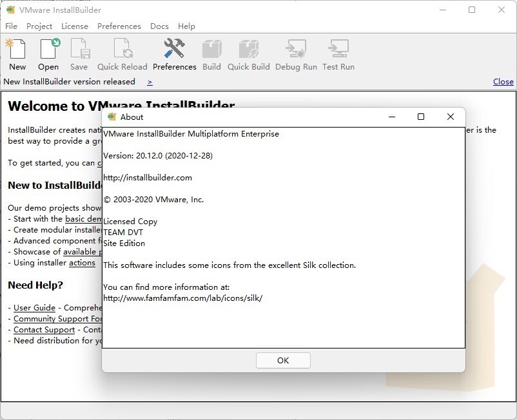Open the Help menu
The width and height of the screenshot is (517, 420).
[186, 26]
